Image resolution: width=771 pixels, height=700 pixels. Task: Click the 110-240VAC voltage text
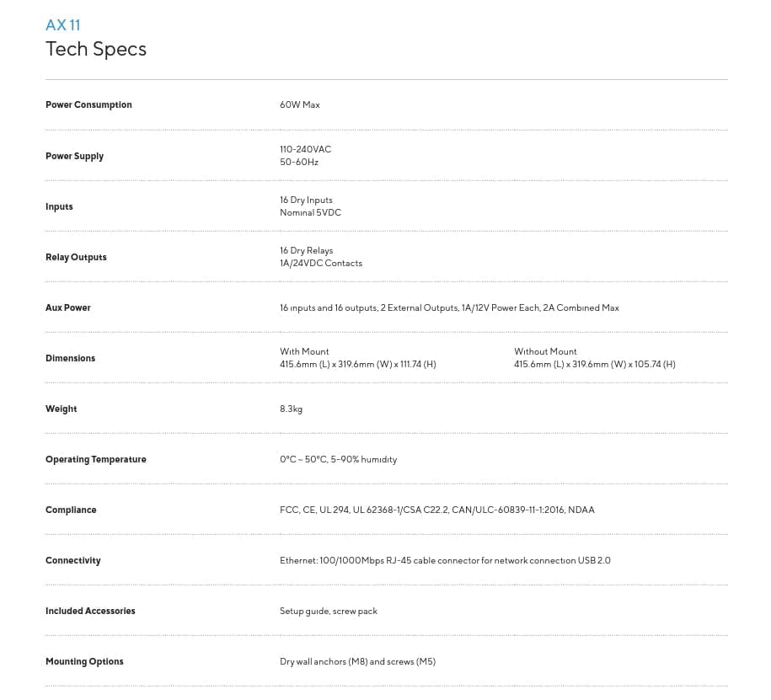coord(305,149)
